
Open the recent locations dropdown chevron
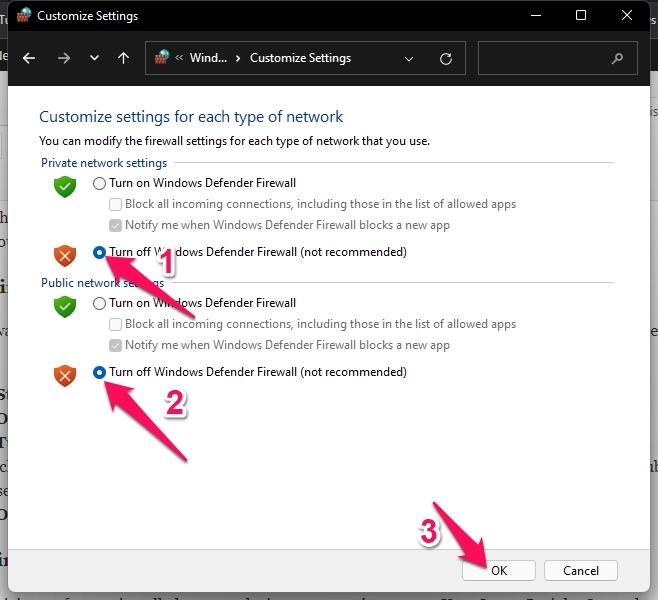click(94, 58)
